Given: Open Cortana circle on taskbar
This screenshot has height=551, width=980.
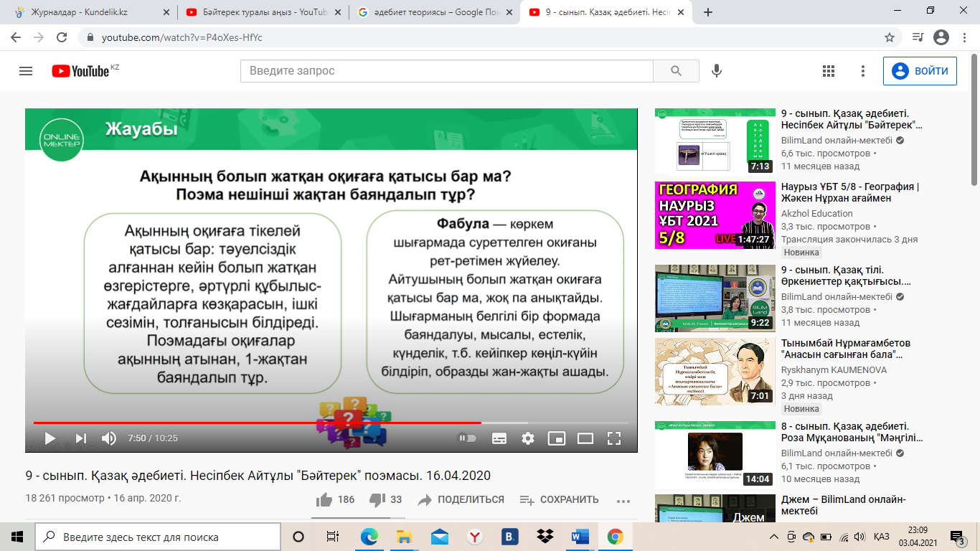Looking at the screenshot, I should click(298, 537).
